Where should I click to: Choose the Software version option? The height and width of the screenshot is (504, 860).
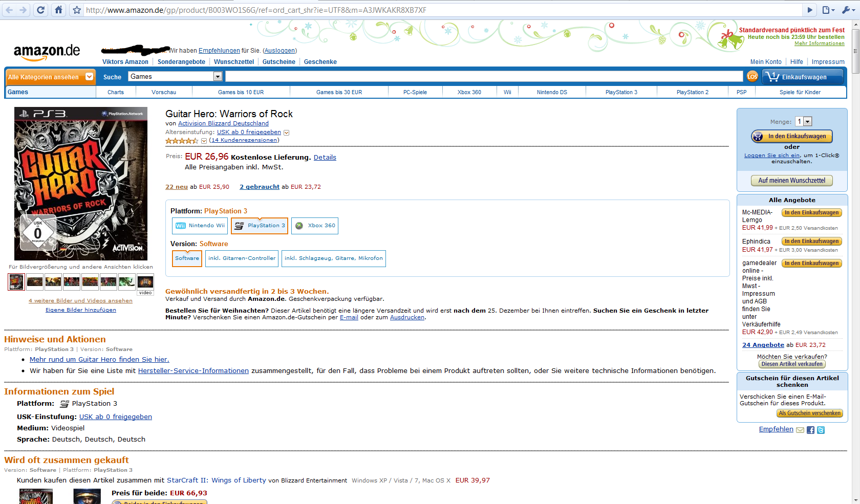click(x=187, y=258)
